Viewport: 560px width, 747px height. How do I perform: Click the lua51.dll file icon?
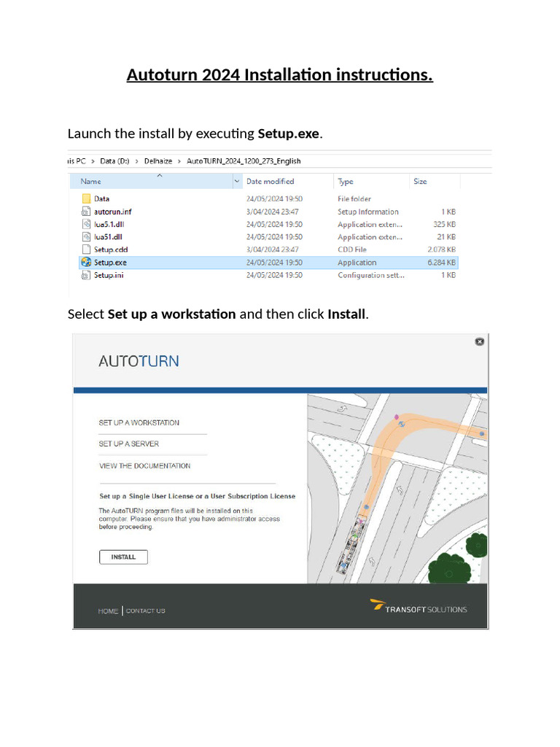pyautogui.click(x=86, y=237)
